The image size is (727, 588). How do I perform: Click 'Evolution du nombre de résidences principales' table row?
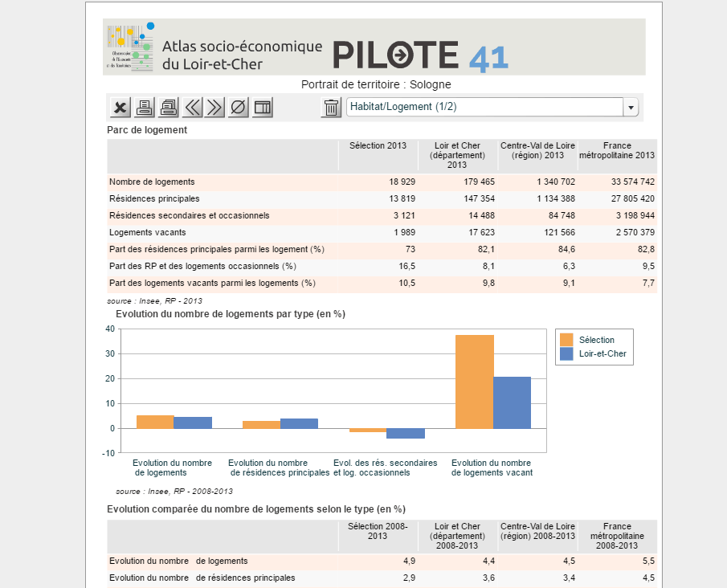tap(382, 578)
